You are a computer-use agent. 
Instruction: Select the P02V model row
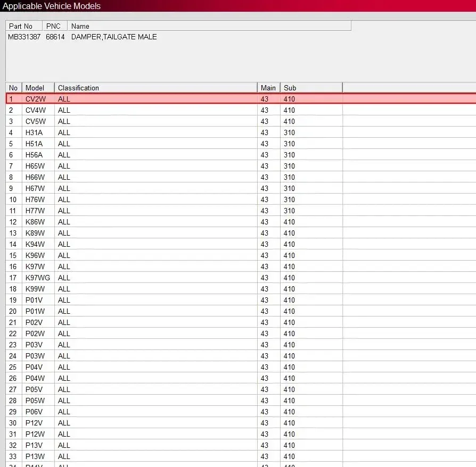tap(241, 322)
